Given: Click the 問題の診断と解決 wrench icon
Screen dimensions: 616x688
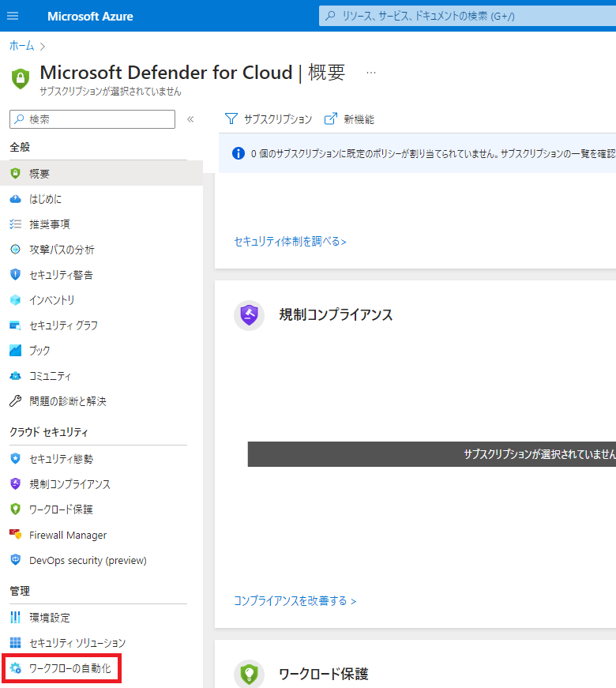Looking at the screenshot, I should tap(15, 401).
